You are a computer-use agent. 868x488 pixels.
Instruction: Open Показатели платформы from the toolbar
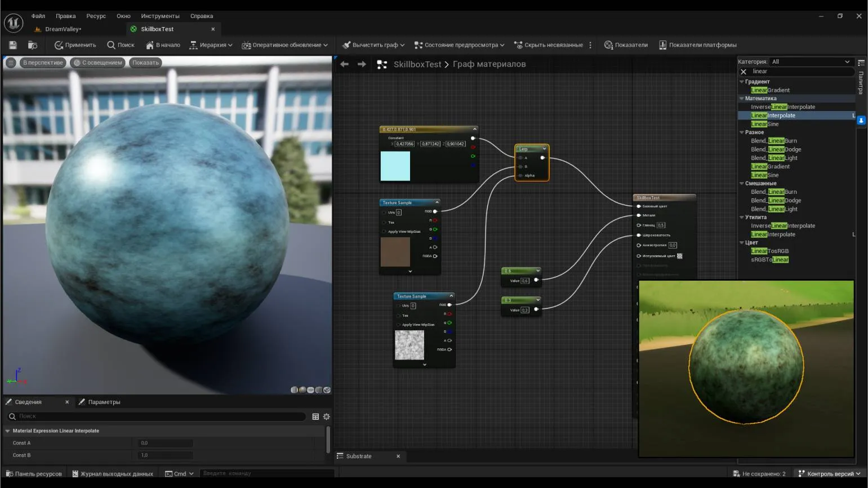[697, 45]
